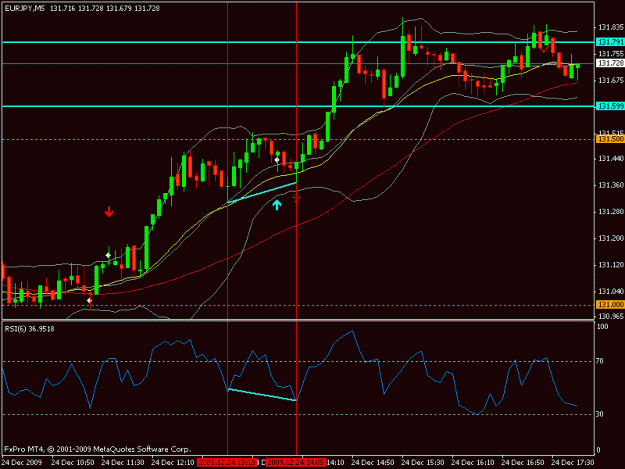625x469 pixels.
Task: Click the 24 Dec 12:10 time label
Action: pyautogui.click(x=173, y=463)
